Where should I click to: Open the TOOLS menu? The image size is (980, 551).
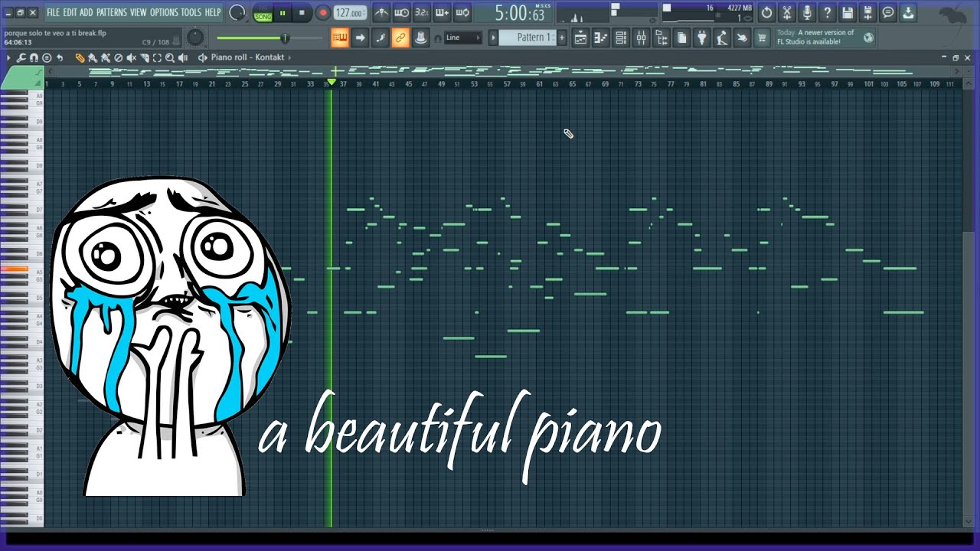[x=191, y=12]
